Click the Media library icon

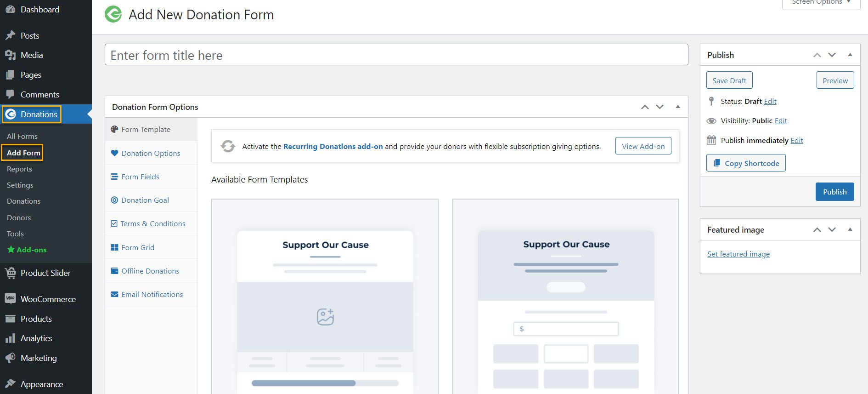click(10, 55)
